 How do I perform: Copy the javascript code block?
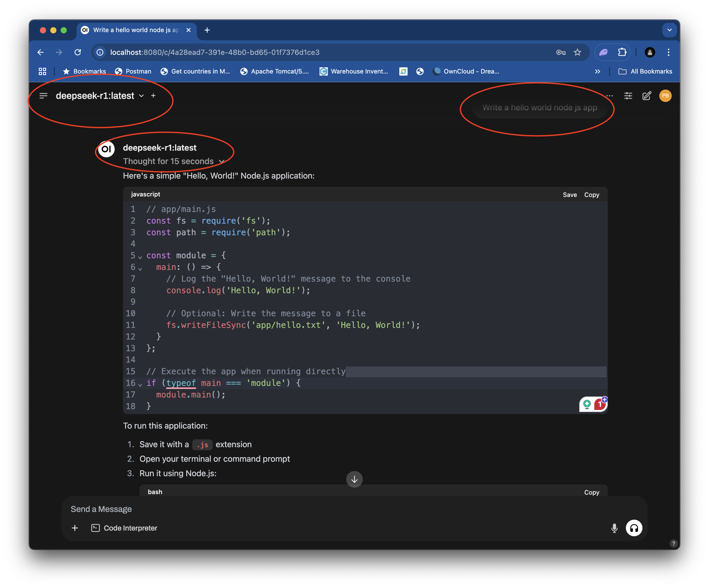(591, 195)
